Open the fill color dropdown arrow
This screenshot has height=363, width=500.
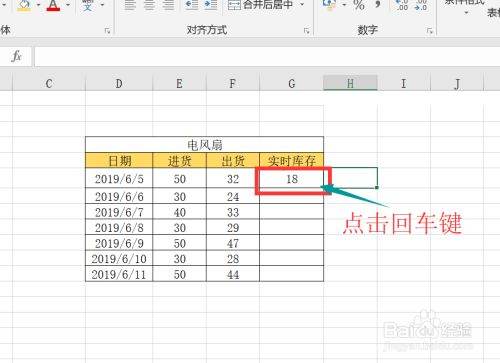(38, 5)
